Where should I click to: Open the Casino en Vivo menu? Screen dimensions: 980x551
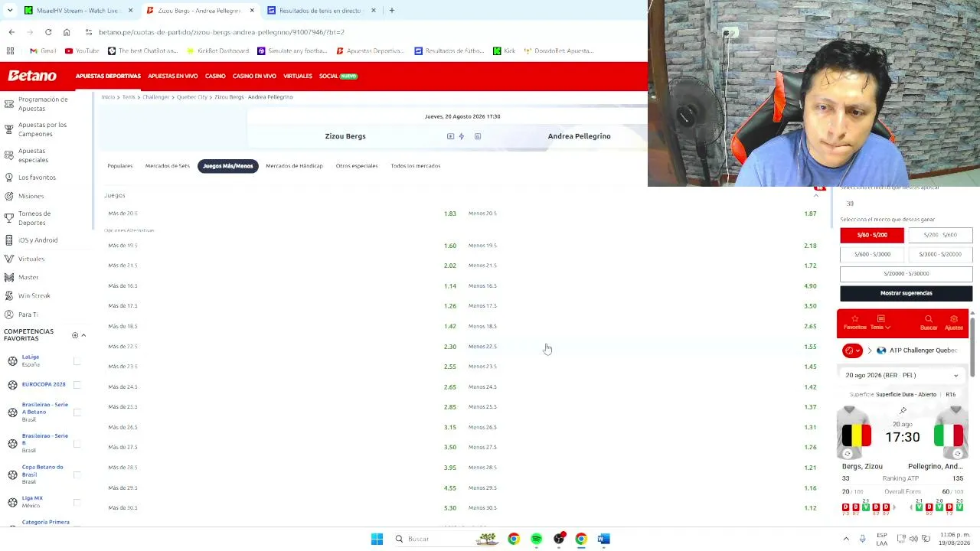click(254, 76)
